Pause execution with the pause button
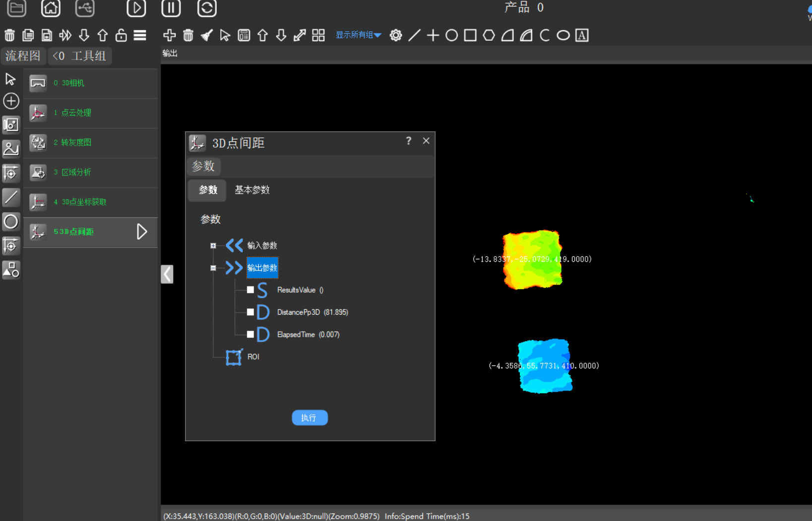The image size is (812, 521). pos(171,7)
